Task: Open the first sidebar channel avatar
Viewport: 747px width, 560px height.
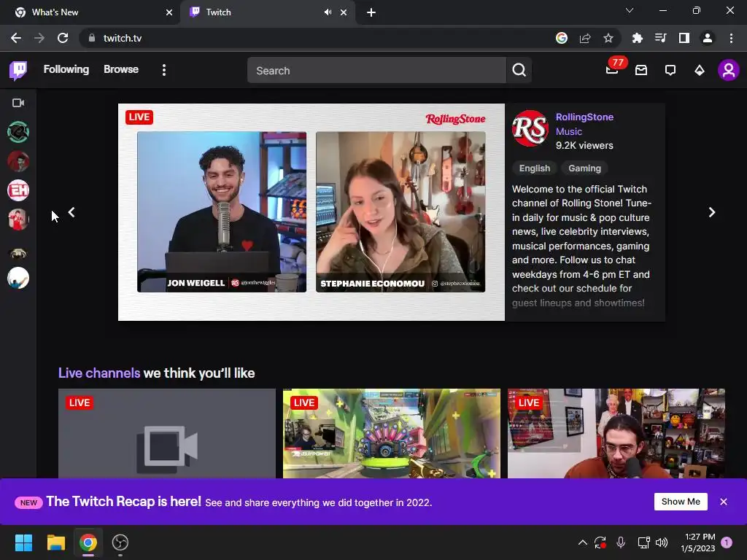Action: click(18, 132)
